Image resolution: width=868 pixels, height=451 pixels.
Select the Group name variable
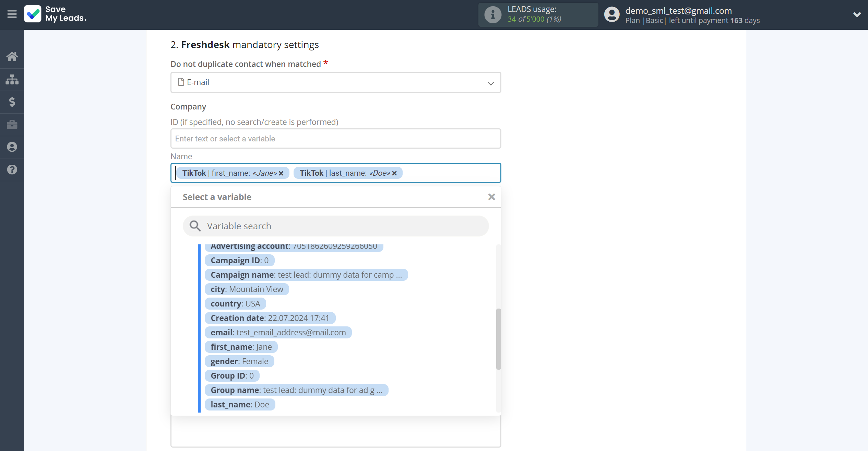pyautogui.click(x=296, y=390)
